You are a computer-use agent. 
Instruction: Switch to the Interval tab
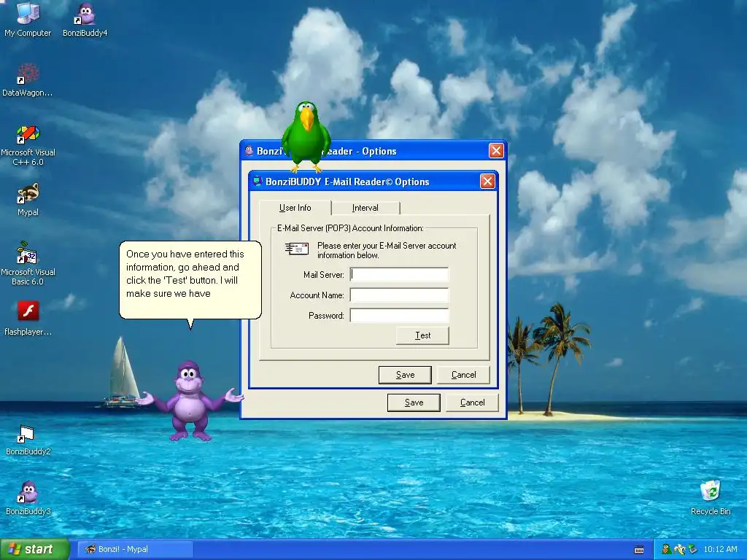pyautogui.click(x=365, y=208)
